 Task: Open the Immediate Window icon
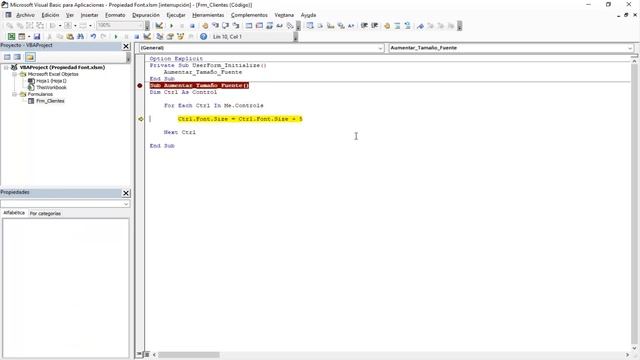[x=259, y=26]
